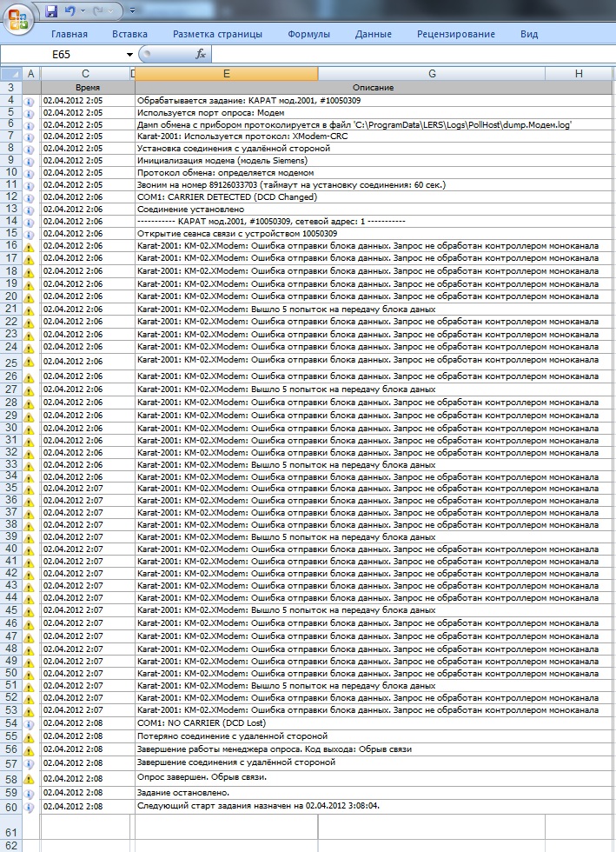Click the Время header cell
Image resolution: width=616 pixels, height=852 pixels.
click(88, 88)
